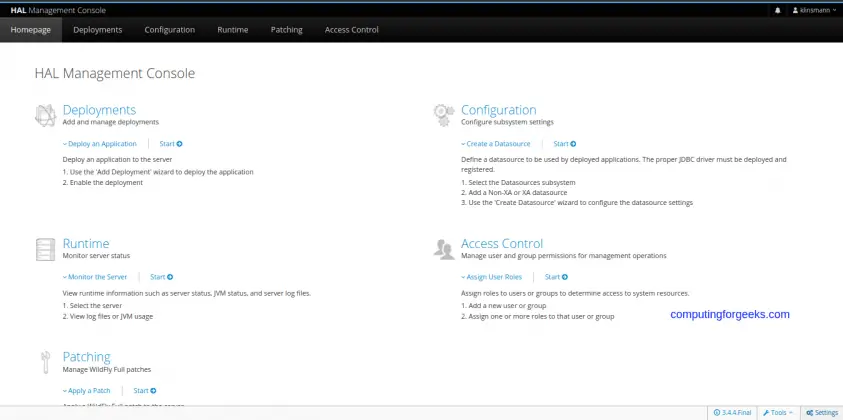Click the Runtime server icon
This screenshot has height=420, width=843.
[x=45, y=249]
